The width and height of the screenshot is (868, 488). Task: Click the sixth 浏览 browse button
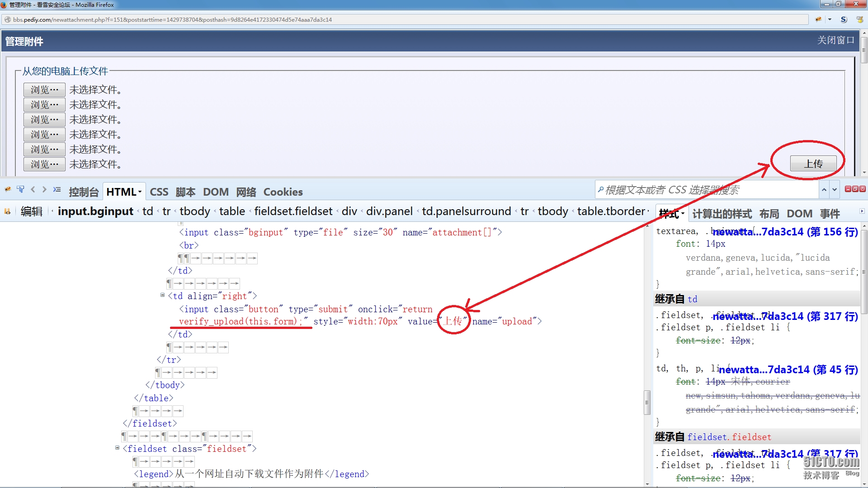click(44, 164)
